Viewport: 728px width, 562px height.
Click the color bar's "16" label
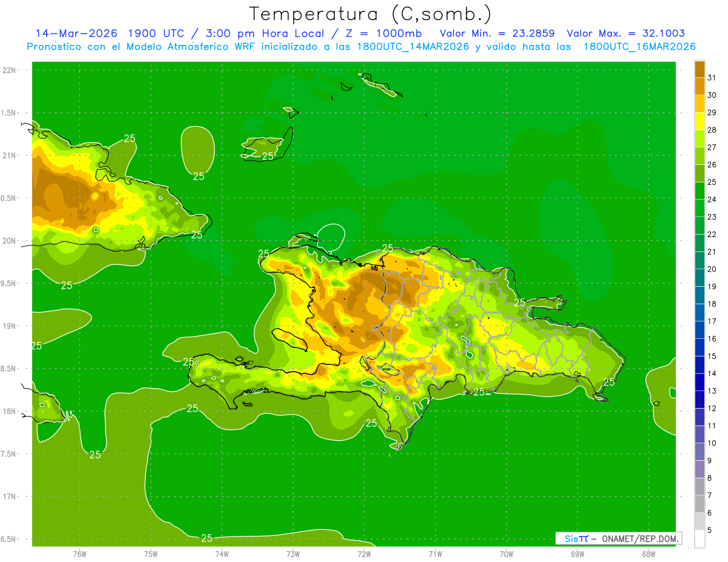(712, 339)
